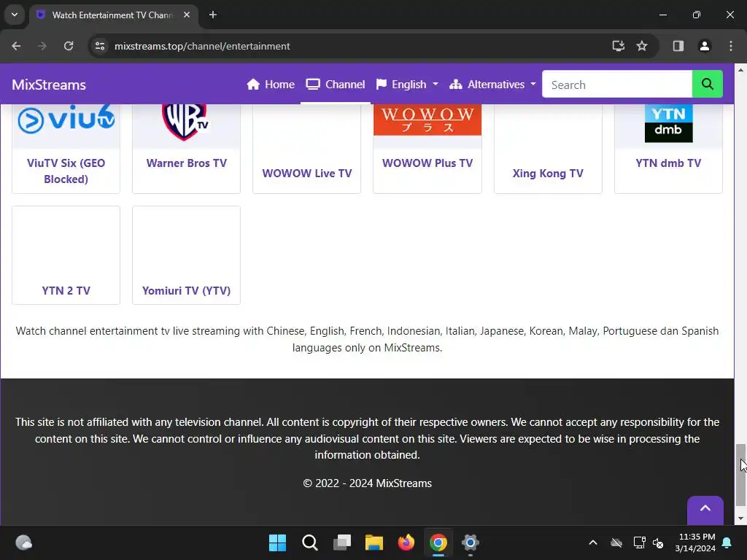This screenshot has width=747, height=560.
Task: Open the WOWOW Live TV channel
Action: point(307,174)
